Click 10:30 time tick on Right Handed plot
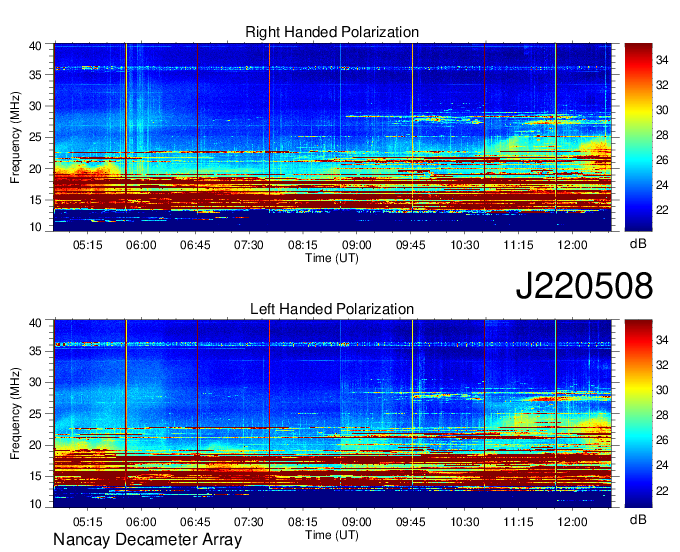Viewport: 680px width, 552px height. (x=465, y=245)
